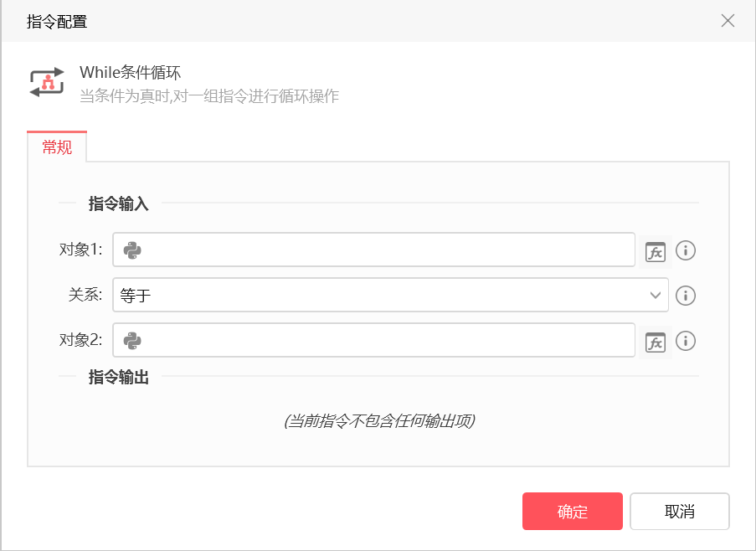Cancel with the 取消 button
The image size is (756, 551).
[x=679, y=511]
